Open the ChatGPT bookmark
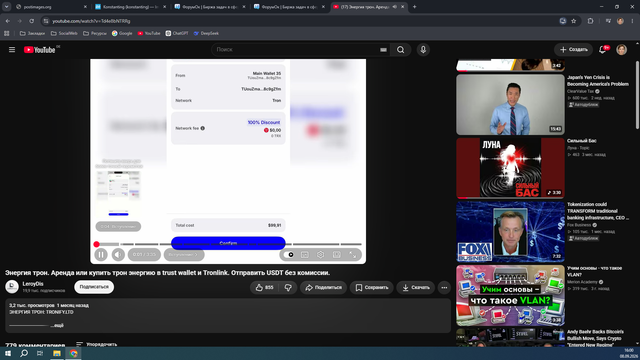This screenshot has width=640, height=360. [177, 33]
